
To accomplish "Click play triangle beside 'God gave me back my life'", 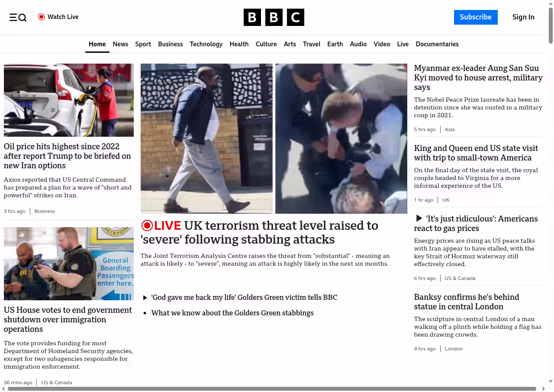I will [x=145, y=298].
